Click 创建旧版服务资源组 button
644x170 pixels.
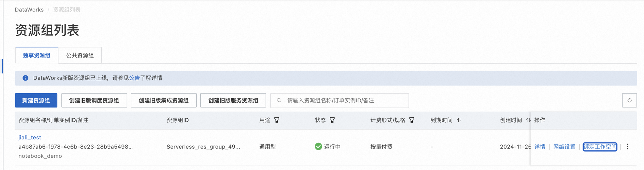(233, 100)
